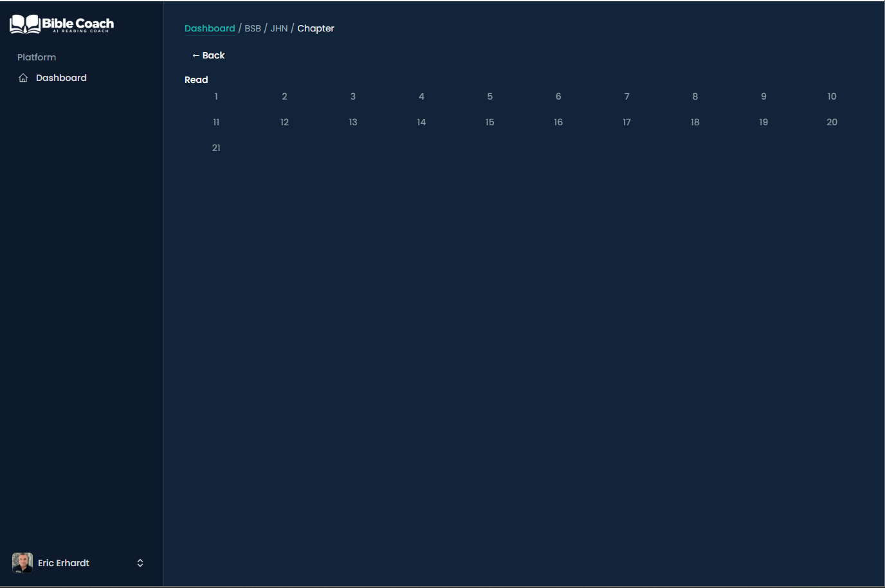Choose chapter 8

[x=695, y=96]
